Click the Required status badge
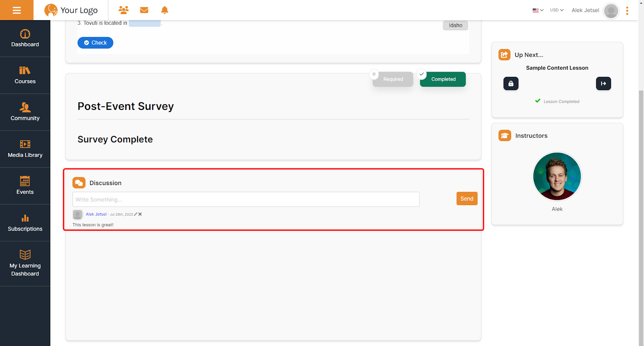The height and width of the screenshot is (346, 644). (393, 79)
